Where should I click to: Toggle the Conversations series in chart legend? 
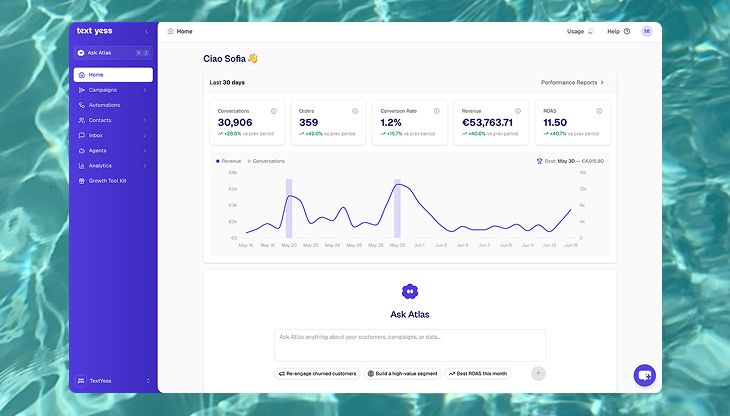266,161
